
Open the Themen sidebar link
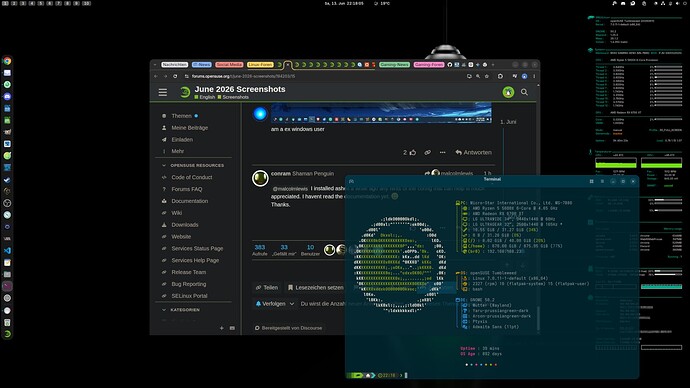[181, 116]
